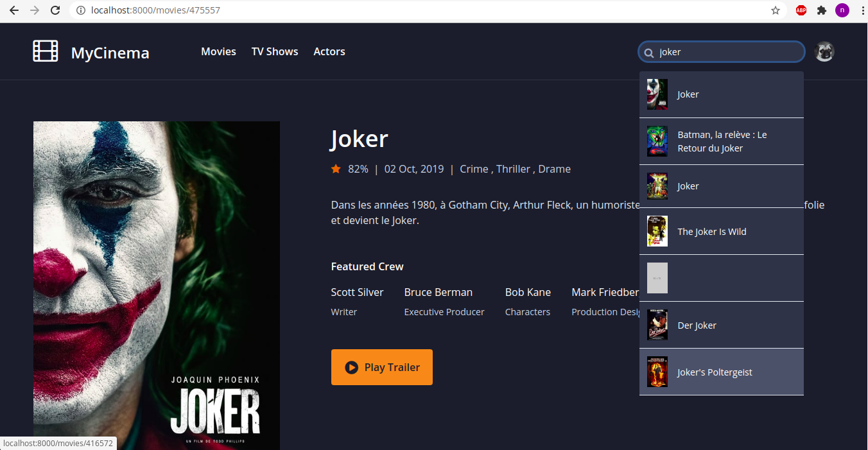Click the genres Crime, Thriller, Drame
The width and height of the screenshot is (868, 450).
coord(515,169)
